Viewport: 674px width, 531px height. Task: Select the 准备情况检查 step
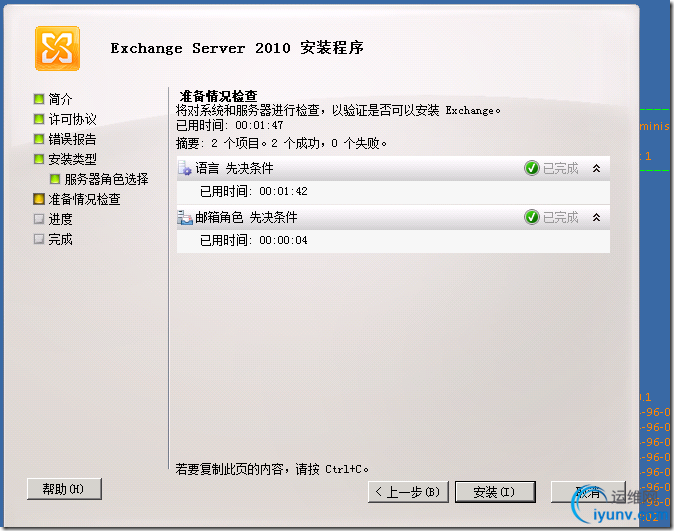(84, 199)
